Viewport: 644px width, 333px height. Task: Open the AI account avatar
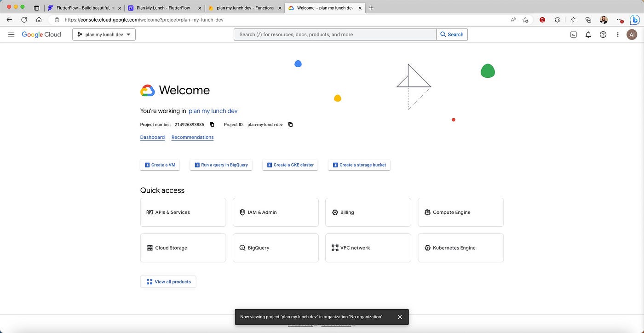[632, 34]
